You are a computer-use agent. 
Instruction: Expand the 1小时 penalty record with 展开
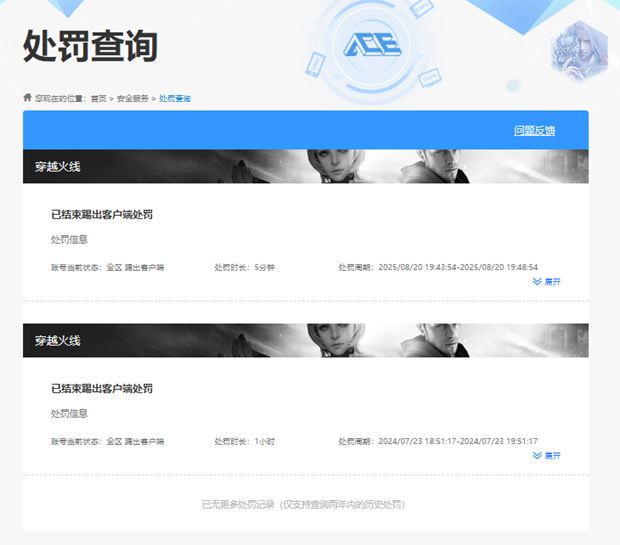click(x=546, y=456)
